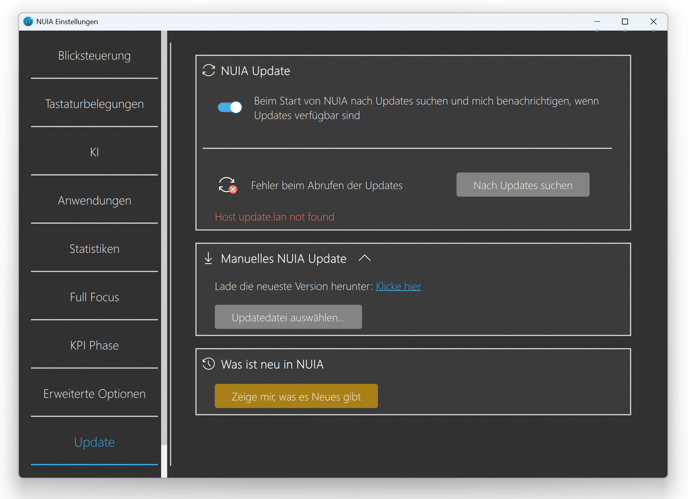Collapse the Manuelles NUIA Update section
This screenshot has height=499, width=688.
point(365,258)
